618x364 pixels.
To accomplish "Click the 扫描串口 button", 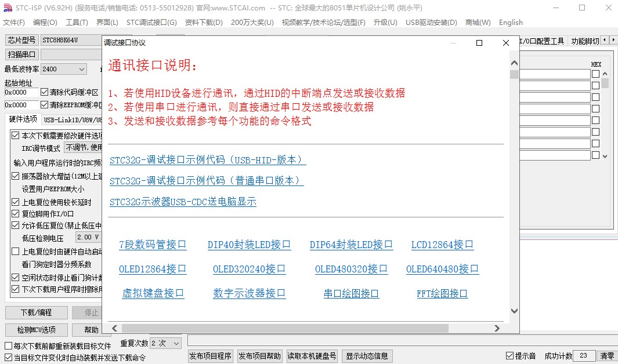I will 21,54.
